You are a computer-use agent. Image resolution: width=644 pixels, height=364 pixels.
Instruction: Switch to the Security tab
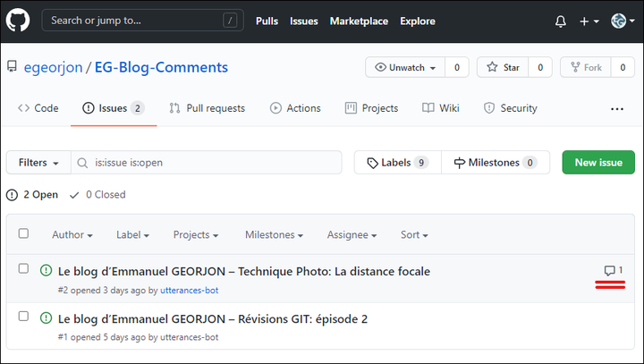[511, 108]
